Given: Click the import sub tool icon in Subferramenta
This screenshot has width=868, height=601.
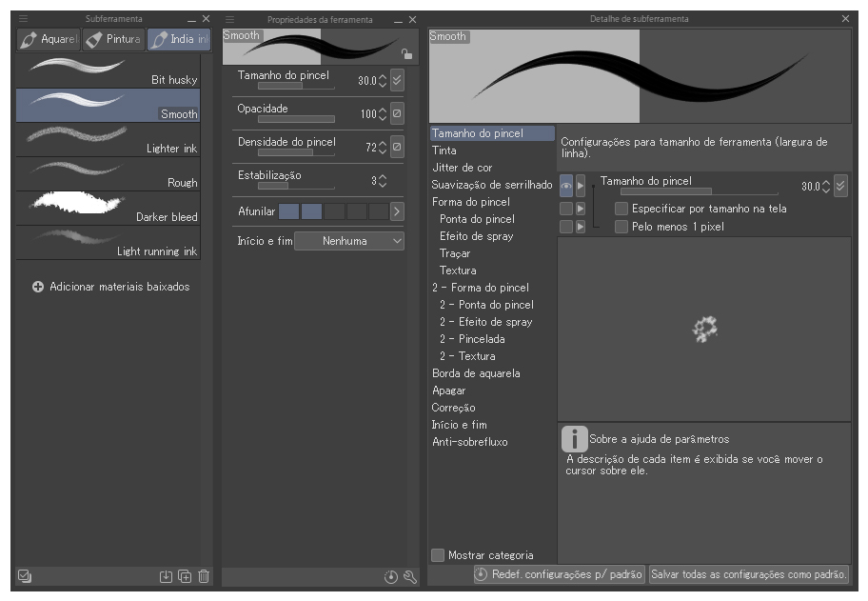Looking at the screenshot, I should [167, 576].
